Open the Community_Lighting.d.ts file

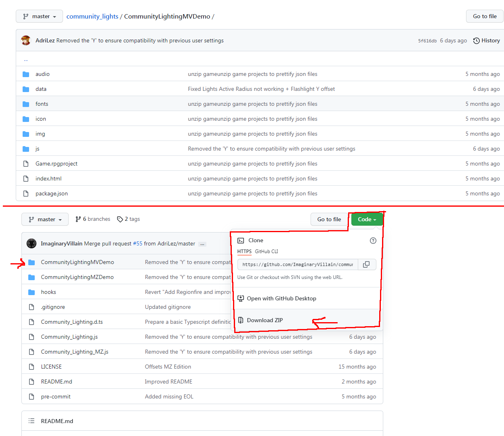[71, 322]
